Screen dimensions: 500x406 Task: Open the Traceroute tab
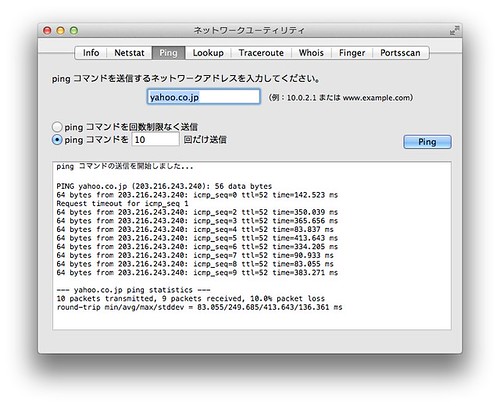(x=261, y=53)
